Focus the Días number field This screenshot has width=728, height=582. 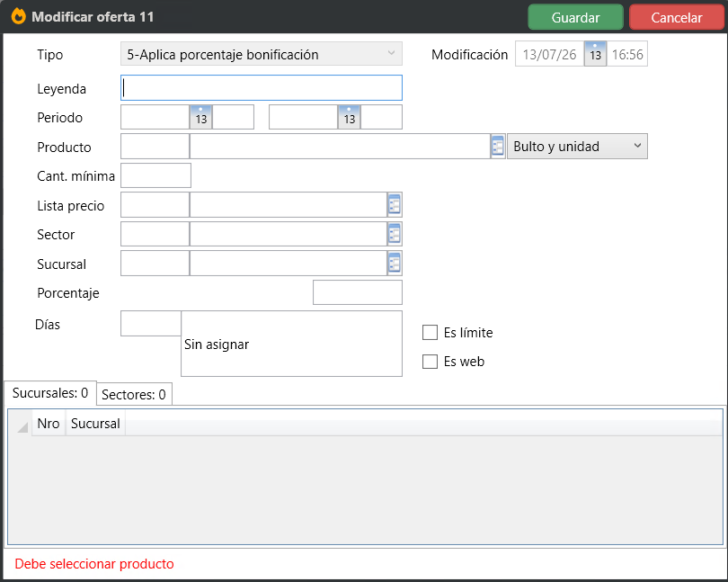pyautogui.click(x=151, y=324)
